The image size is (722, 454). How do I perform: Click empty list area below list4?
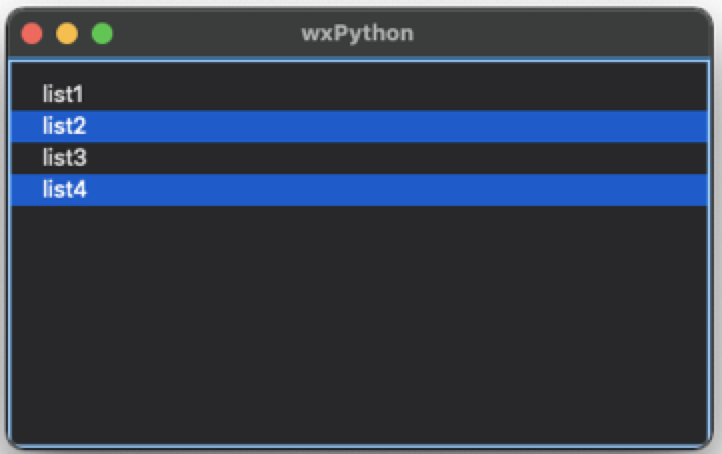pos(359,325)
